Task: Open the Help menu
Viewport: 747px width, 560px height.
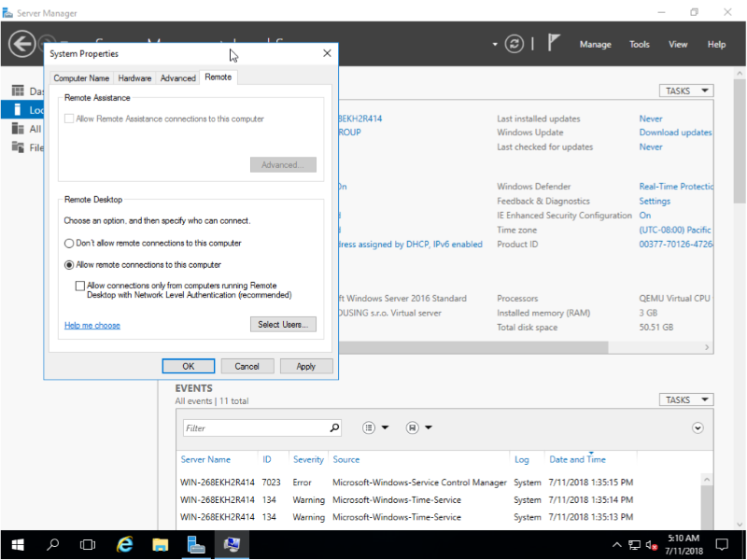Action: click(x=716, y=44)
